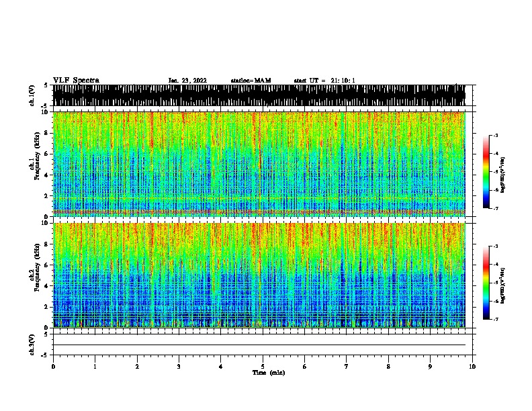Click the ch.2 frequency axis "10" tick label

coord(46,223)
